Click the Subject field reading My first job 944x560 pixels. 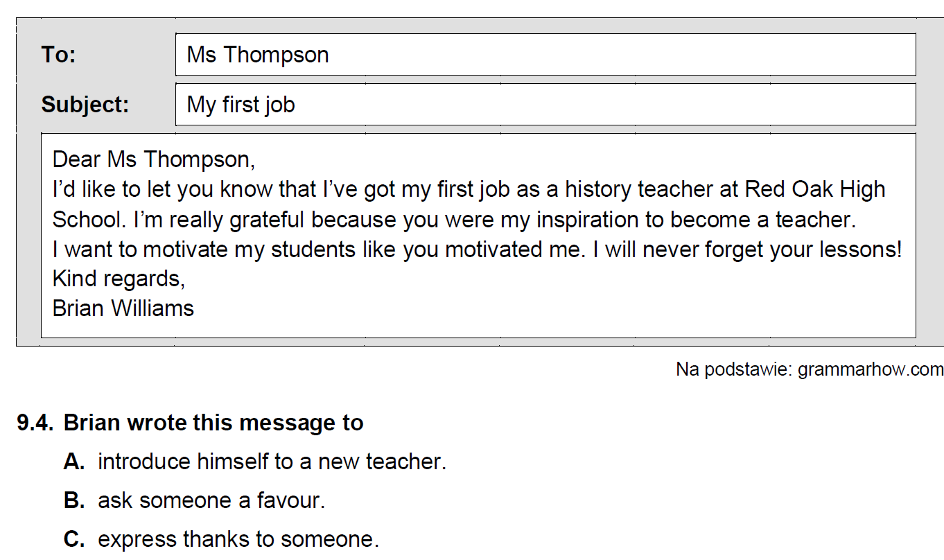click(x=545, y=105)
